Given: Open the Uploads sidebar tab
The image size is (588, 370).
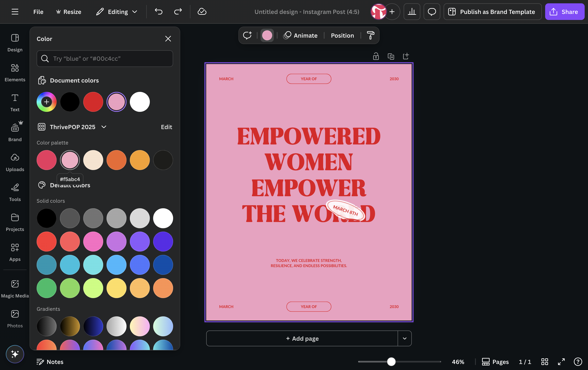Looking at the screenshot, I should [x=15, y=162].
